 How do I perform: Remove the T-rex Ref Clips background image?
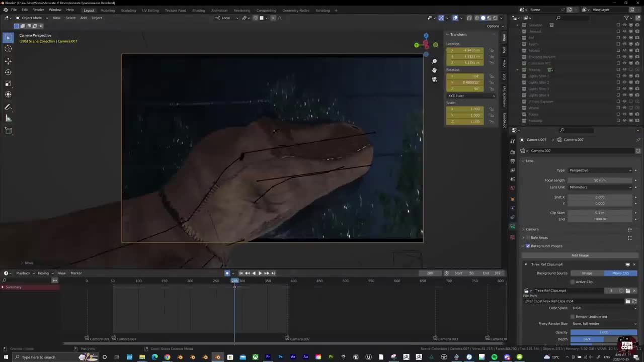pyautogui.click(x=634, y=264)
